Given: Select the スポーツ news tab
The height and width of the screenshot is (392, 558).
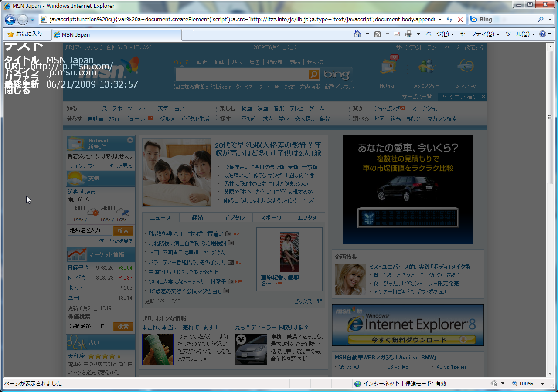Looking at the screenshot, I should 271,217.
